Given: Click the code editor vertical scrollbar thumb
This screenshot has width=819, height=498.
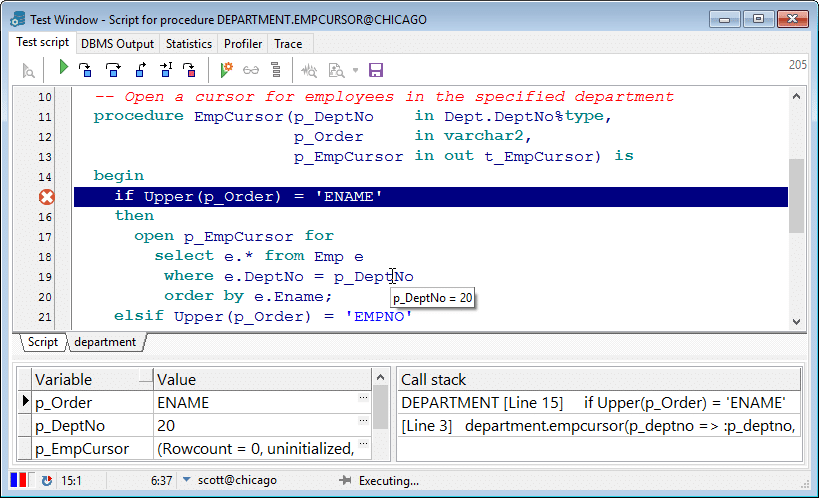Looking at the screenshot, I should coord(796,195).
